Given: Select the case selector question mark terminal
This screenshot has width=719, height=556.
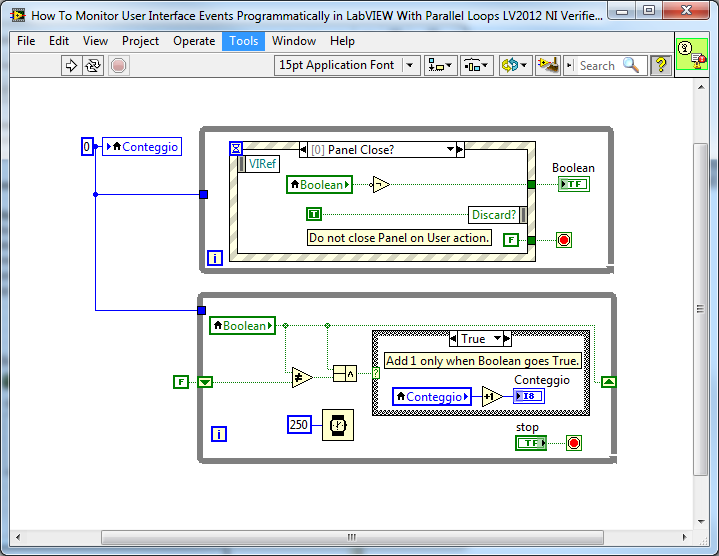Looking at the screenshot, I should (x=376, y=373).
